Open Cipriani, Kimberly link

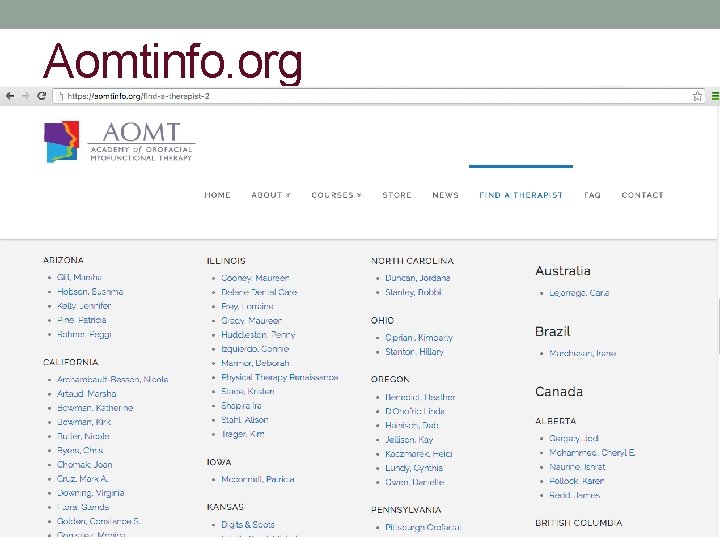coord(419,338)
